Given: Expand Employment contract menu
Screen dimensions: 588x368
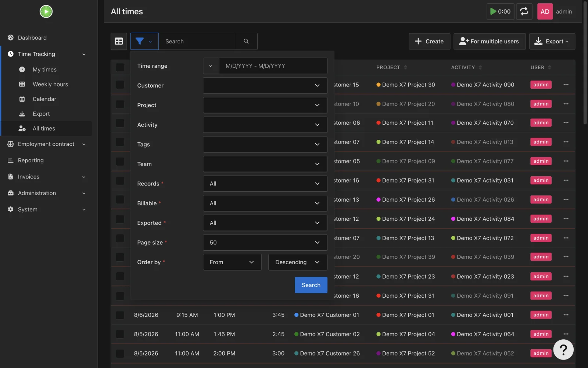Looking at the screenshot, I should coord(46,144).
